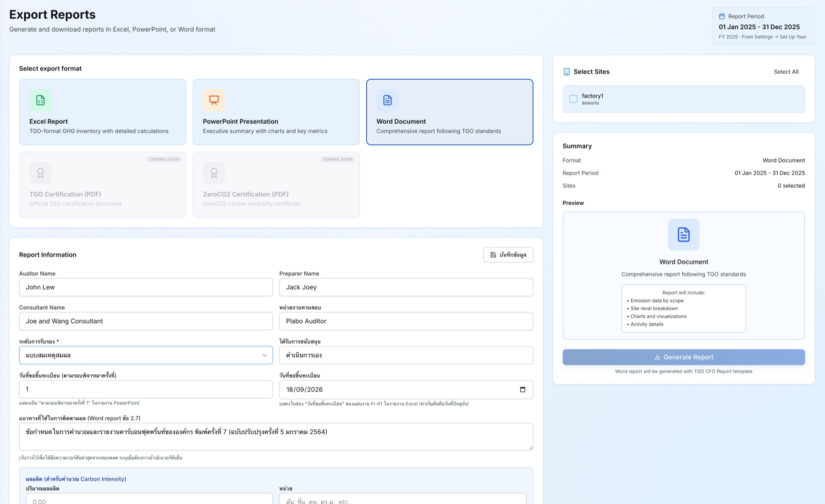Click the Word report 2.7 guideline textarea
Image resolution: width=825 pixels, height=504 pixels.
[x=276, y=437]
